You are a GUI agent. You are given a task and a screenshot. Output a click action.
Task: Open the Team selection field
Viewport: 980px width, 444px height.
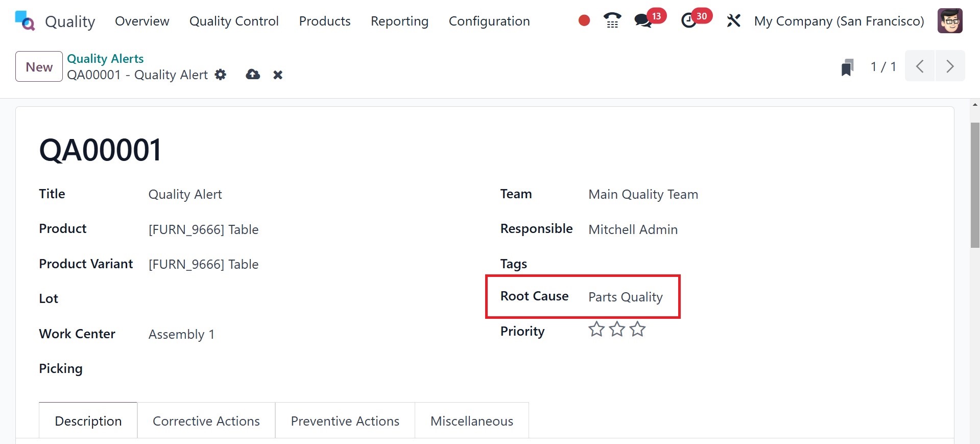643,195
